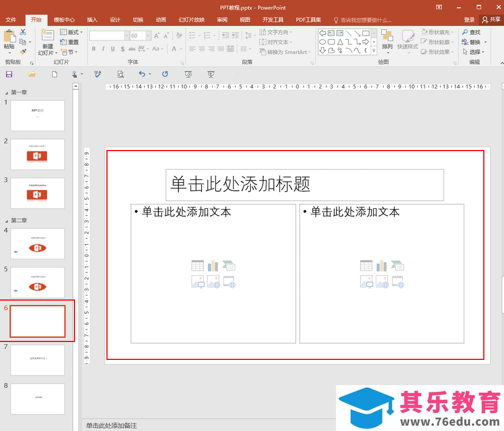Image resolution: width=504 pixels, height=431 pixels.
Task: Increase font size with larger A icon
Action: tap(157, 36)
